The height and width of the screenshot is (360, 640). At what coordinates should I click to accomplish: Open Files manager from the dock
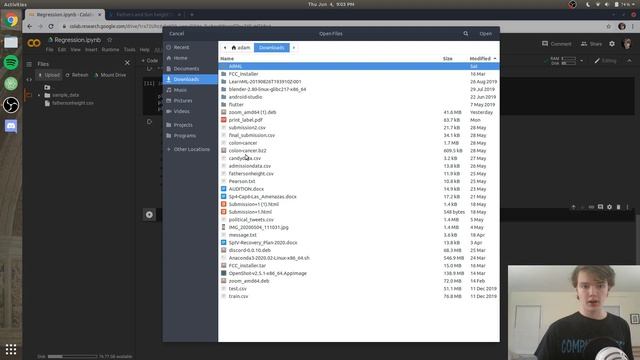click(x=11, y=42)
